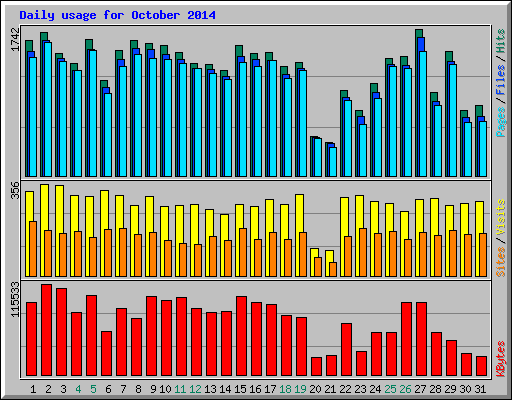Click the red KBytes bar for day 2
The height and width of the screenshot is (400, 512).
pos(46,330)
